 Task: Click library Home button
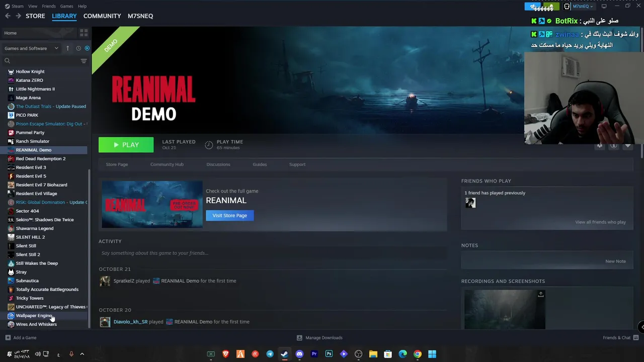coord(39,33)
